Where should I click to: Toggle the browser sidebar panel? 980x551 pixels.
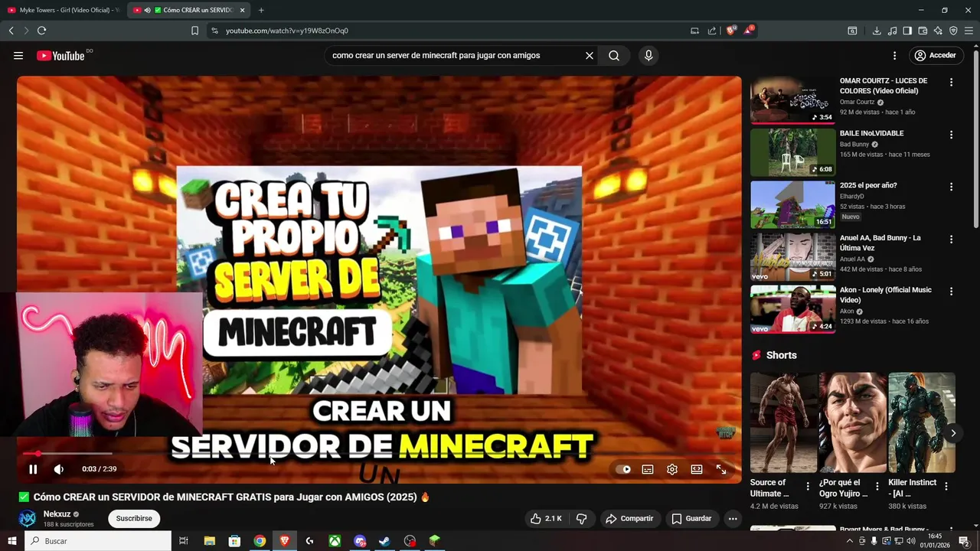[907, 31]
